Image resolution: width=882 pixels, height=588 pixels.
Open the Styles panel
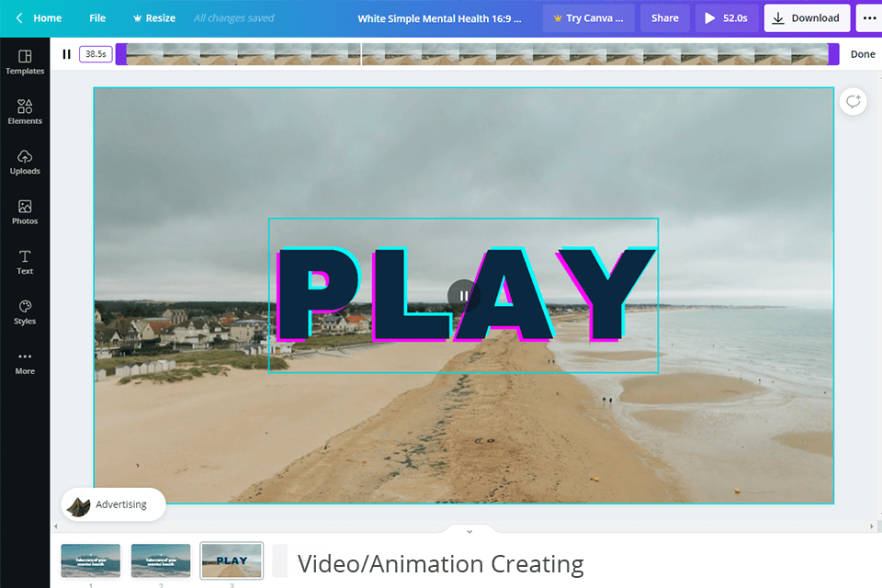pos(25,312)
